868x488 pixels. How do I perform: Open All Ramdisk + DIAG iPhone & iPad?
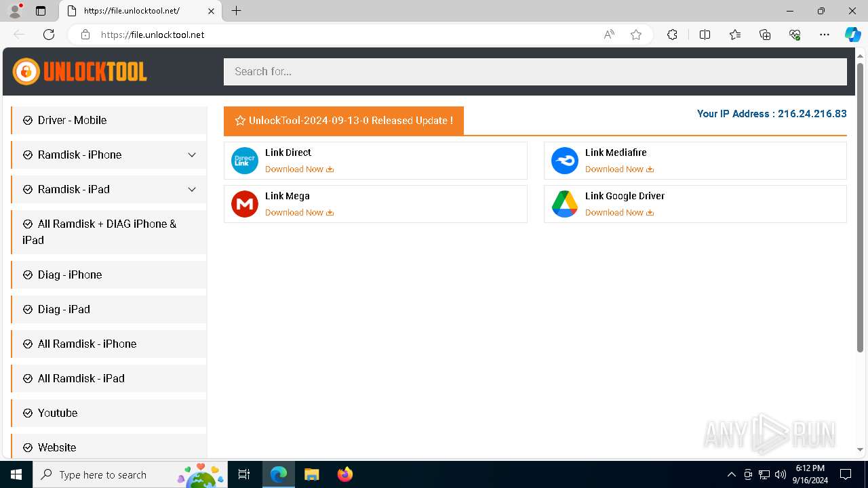tap(109, 232)
